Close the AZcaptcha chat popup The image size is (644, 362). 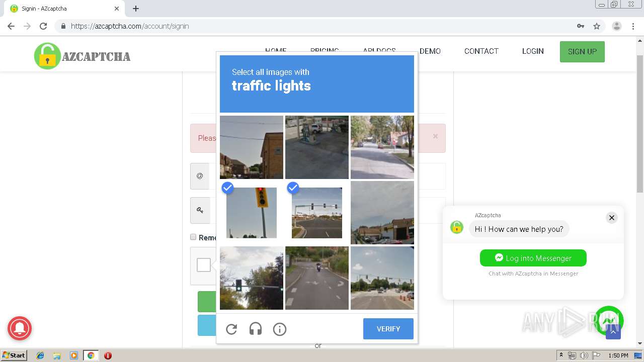click(612, 218)
